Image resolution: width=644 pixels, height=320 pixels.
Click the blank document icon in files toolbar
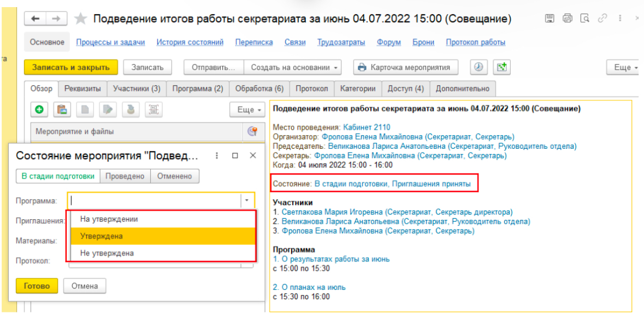(85, 109)
